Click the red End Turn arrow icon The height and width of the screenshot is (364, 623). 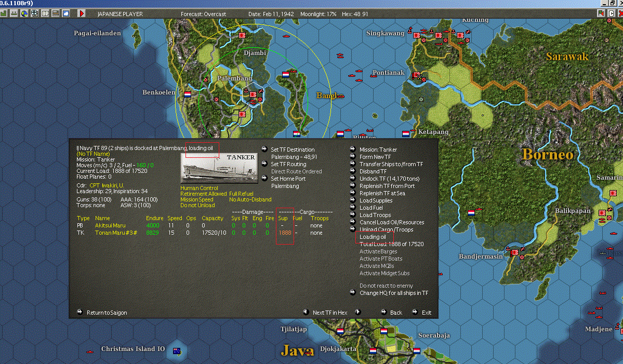click(82, 14)
